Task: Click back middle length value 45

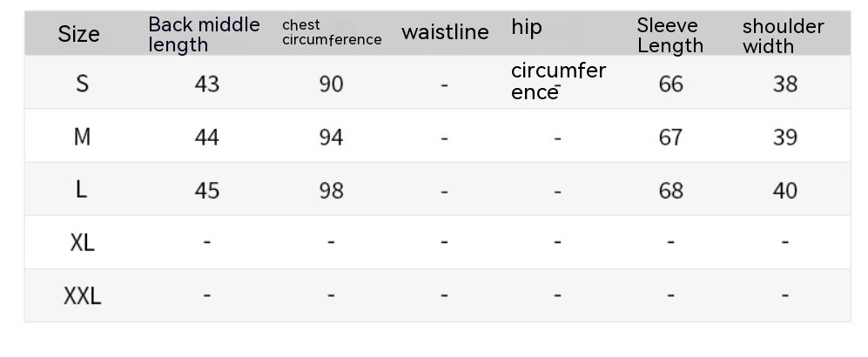Action: pyautogui.click(x=207, y=190)
